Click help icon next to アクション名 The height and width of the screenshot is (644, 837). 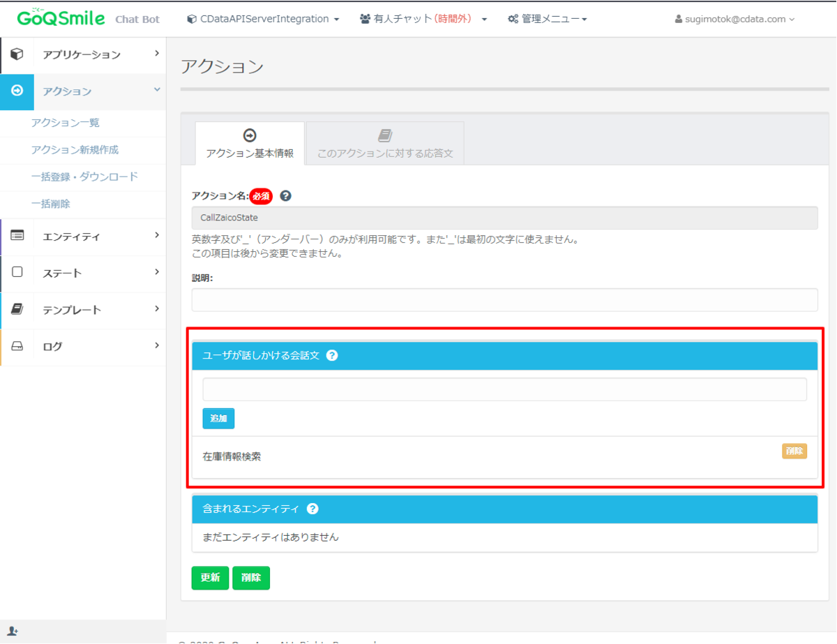pyautogui.click(x=285, y=196)
